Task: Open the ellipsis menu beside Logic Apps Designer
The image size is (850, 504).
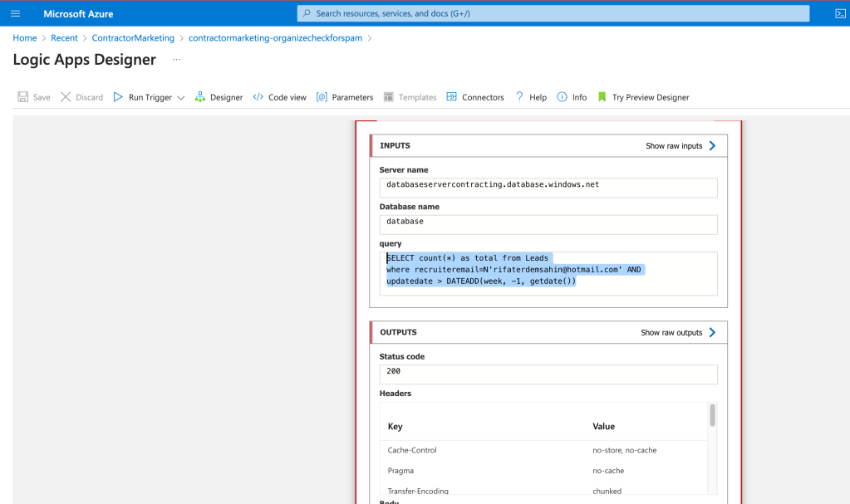Action: [176, 59]
